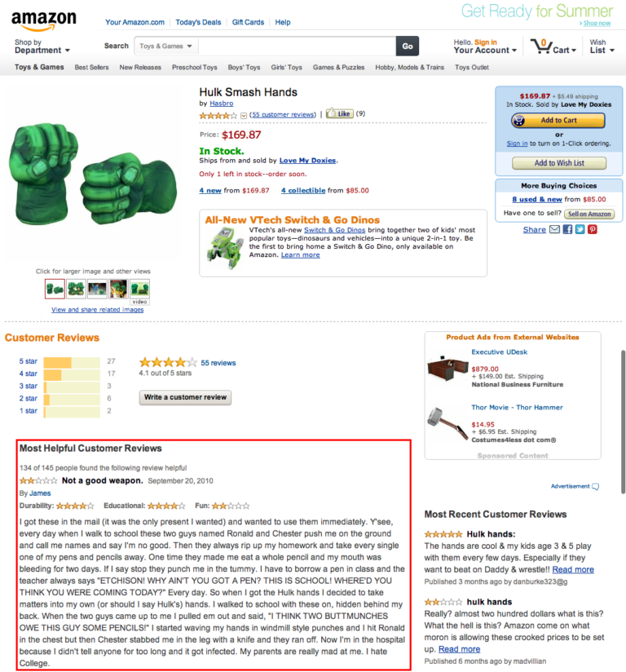The image size is (626, 672).
Task: Open the Advertisement feedback speech bubble
Action: [x=595, y=486]
